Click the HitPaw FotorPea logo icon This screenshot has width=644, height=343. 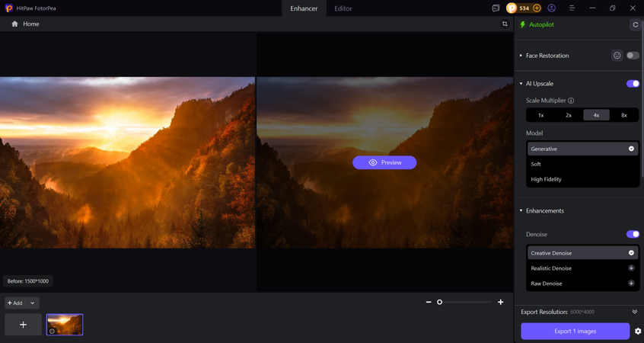click(x=8, y=8)
